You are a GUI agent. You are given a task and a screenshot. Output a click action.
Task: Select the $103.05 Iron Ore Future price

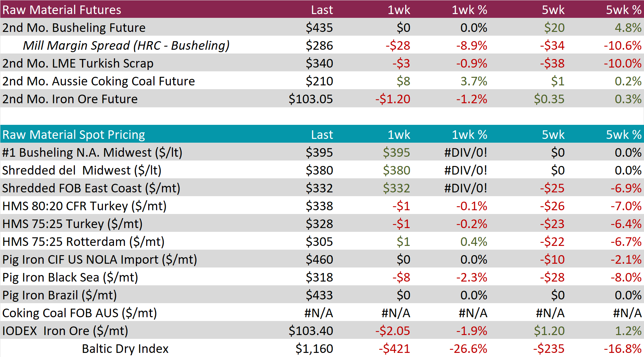(311, 99)
